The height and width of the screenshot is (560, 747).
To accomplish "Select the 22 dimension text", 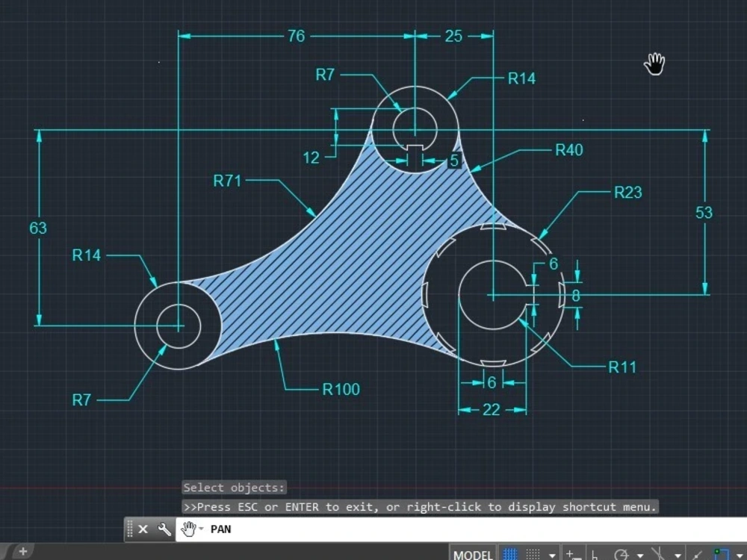I will click(x=492, y=410).
